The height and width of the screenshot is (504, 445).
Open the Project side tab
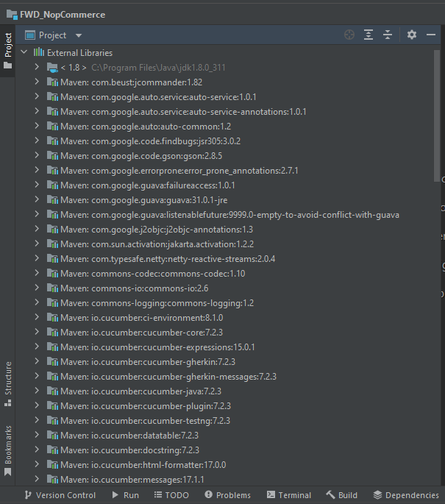7,51
